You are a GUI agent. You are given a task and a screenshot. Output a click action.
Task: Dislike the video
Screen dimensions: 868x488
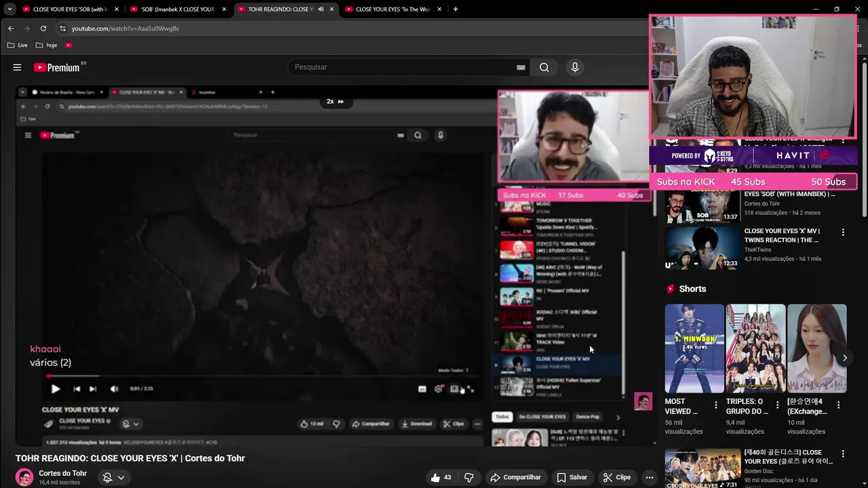[x=469, y=477]
